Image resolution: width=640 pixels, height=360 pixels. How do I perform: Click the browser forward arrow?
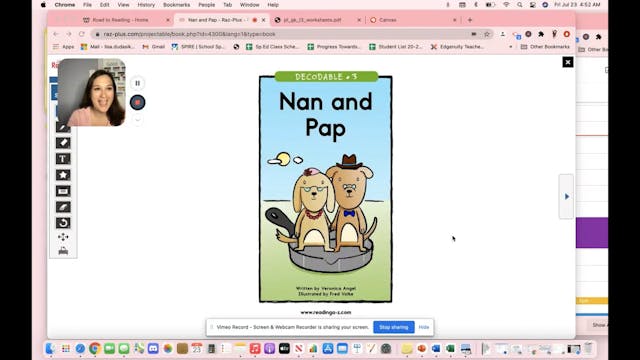coord(69,34)
